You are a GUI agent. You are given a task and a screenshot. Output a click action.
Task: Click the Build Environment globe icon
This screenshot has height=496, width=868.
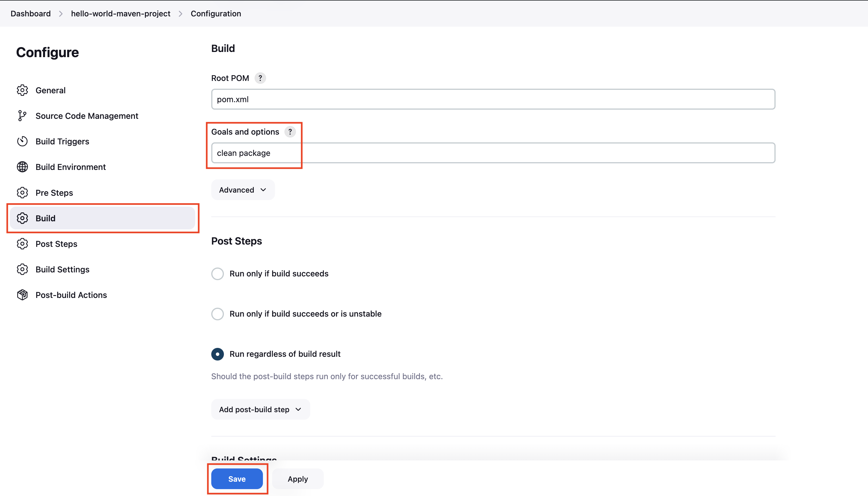tap(22, 167)
